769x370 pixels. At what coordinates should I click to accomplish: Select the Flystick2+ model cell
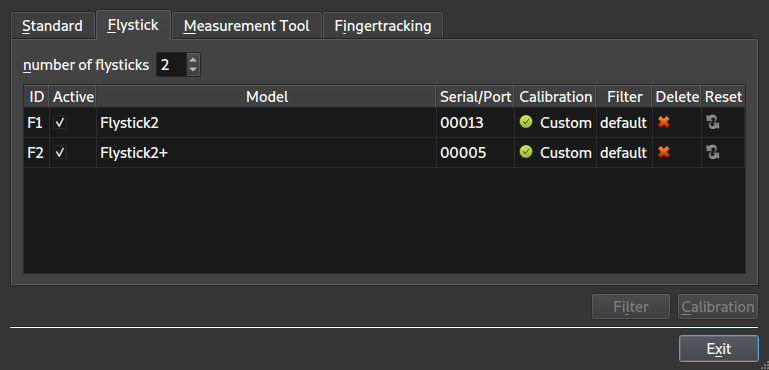tap(266, 153)
